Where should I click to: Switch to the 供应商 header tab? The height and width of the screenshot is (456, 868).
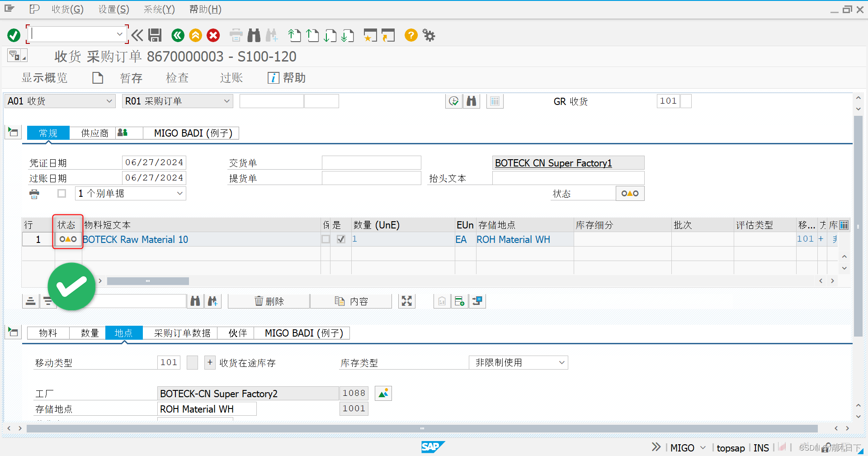(94, 133)
